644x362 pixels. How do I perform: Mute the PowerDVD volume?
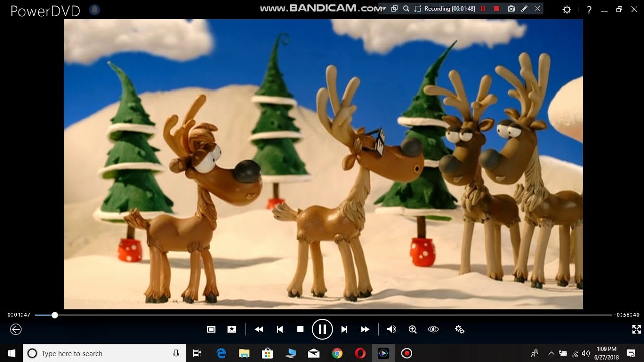coord(391,329)
